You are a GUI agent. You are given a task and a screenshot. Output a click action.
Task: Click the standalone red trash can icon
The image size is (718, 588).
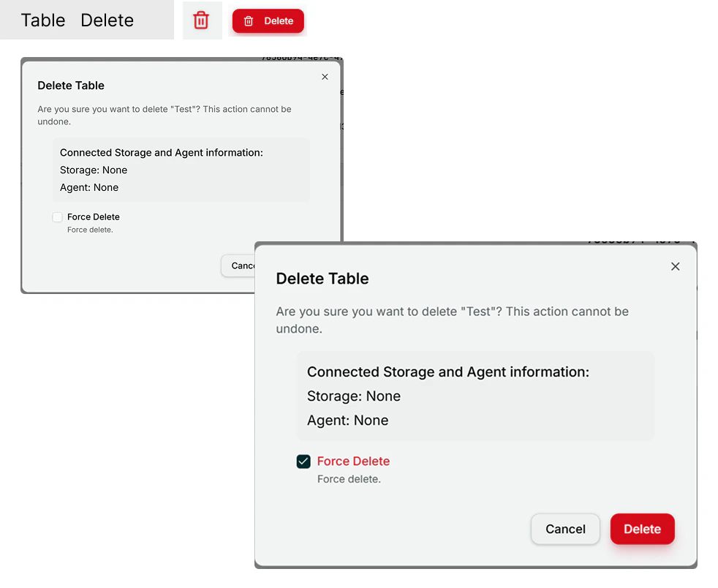point(201,20)
